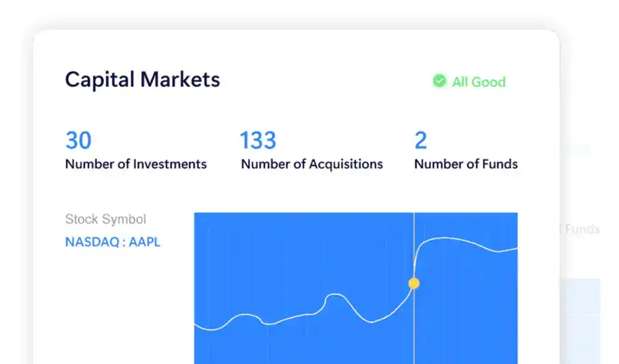Click the Capital Markets heading
Image resolution: width=619 pixels, height=364 pixels.
142,79
